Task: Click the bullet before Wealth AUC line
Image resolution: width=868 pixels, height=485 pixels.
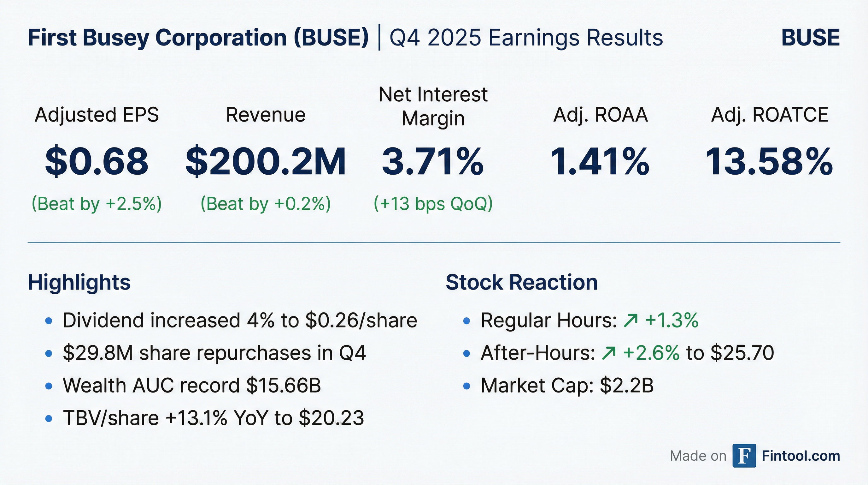Action: (49, 386)
